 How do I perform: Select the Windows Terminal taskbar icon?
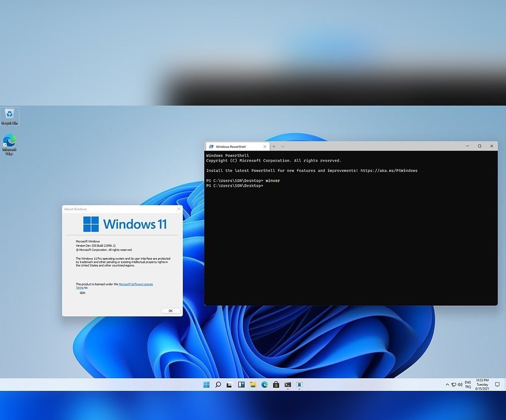coord(288,384)
